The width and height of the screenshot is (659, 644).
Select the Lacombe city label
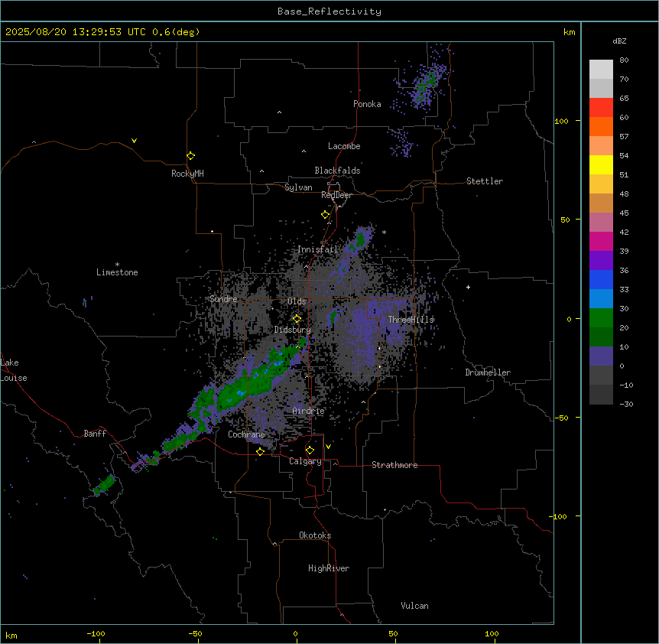pyautogui.click(x=344, y=146)
